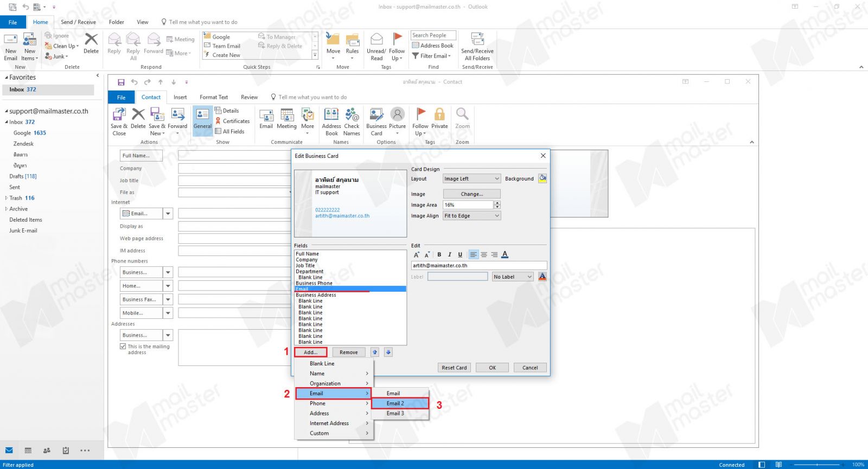This screenshot has height=469, width=868.
Task: Start a Meeting with the contact
Action: [286, 118]
